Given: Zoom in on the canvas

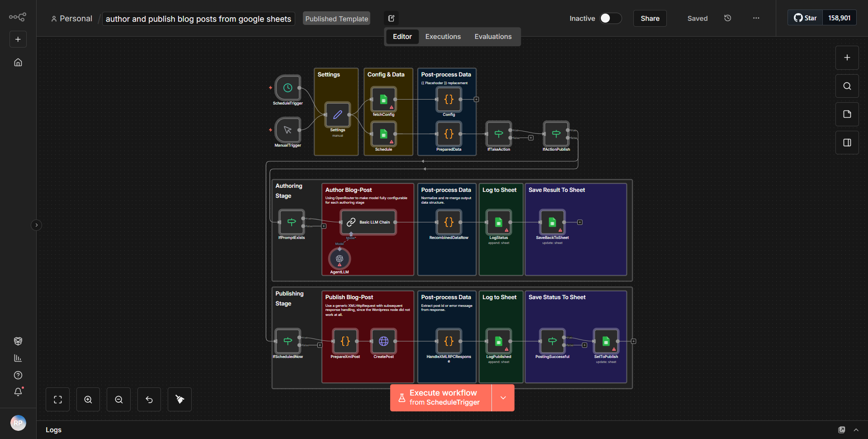Looking at the screenshot, I should pyautogui.click(x=88, y=400).
